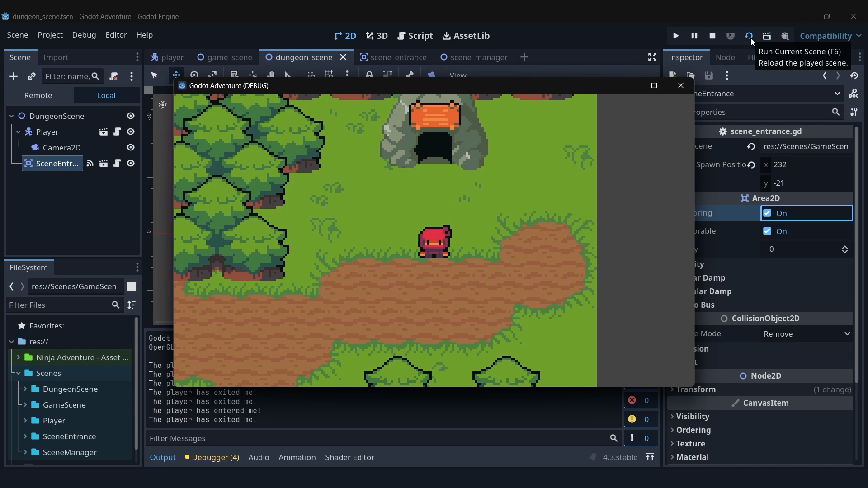Run the project with the play icon
Viewport: 868px width, 488px height.
676,36
